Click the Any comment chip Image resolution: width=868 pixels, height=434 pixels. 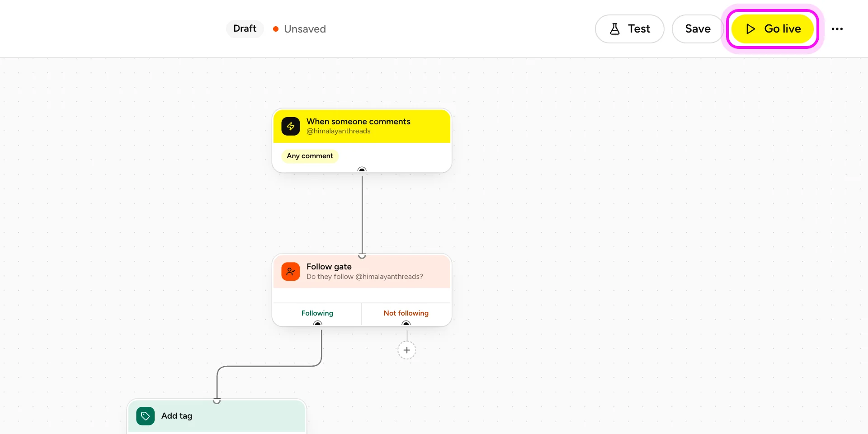point(310,156)
